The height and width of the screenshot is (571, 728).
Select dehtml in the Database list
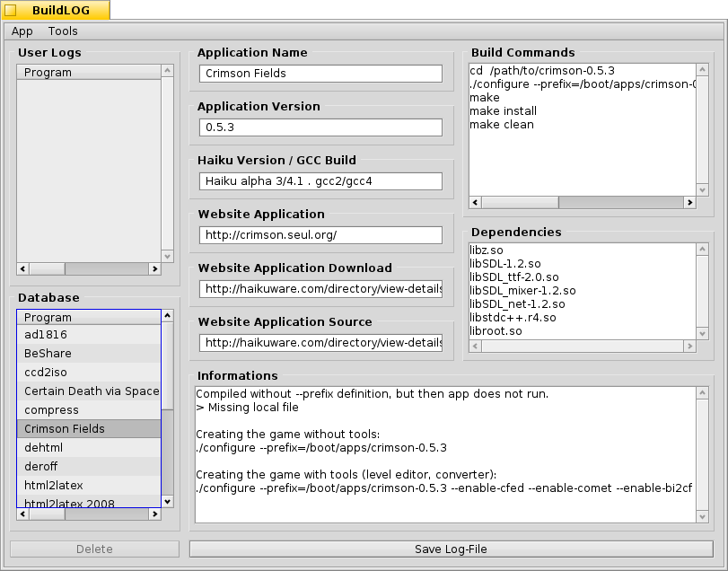tap(89, 447)
